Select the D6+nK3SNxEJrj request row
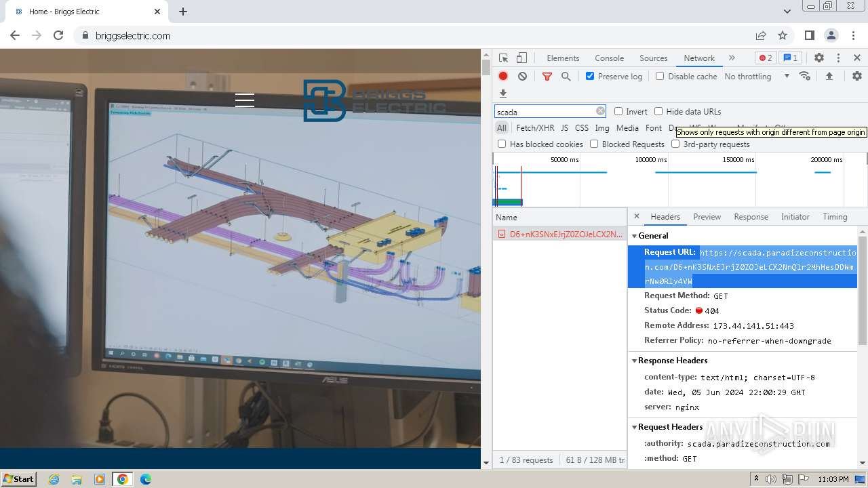868x488 pixels. 560,234
